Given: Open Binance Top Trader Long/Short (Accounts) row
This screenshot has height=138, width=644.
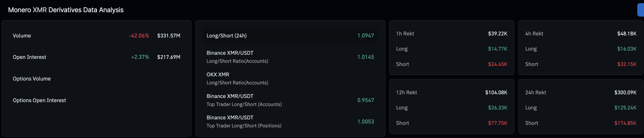Looking at the screenshot, I should pyautogui.click(x=244, y=100).
